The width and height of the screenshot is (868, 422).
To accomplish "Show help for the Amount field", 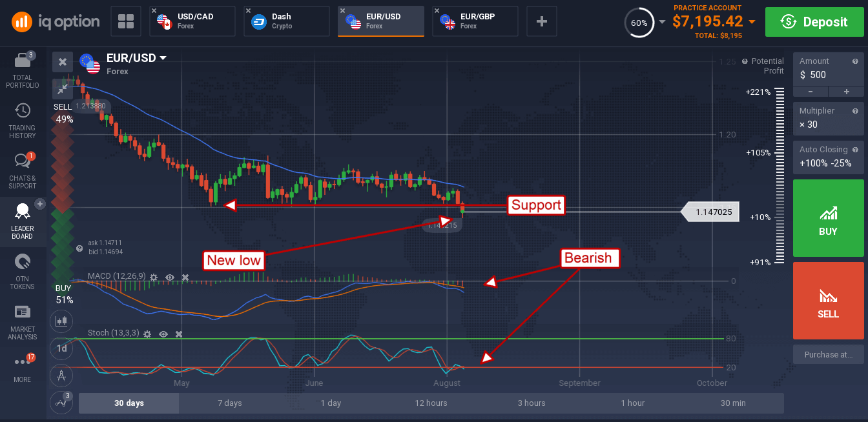I will point(855,61).
